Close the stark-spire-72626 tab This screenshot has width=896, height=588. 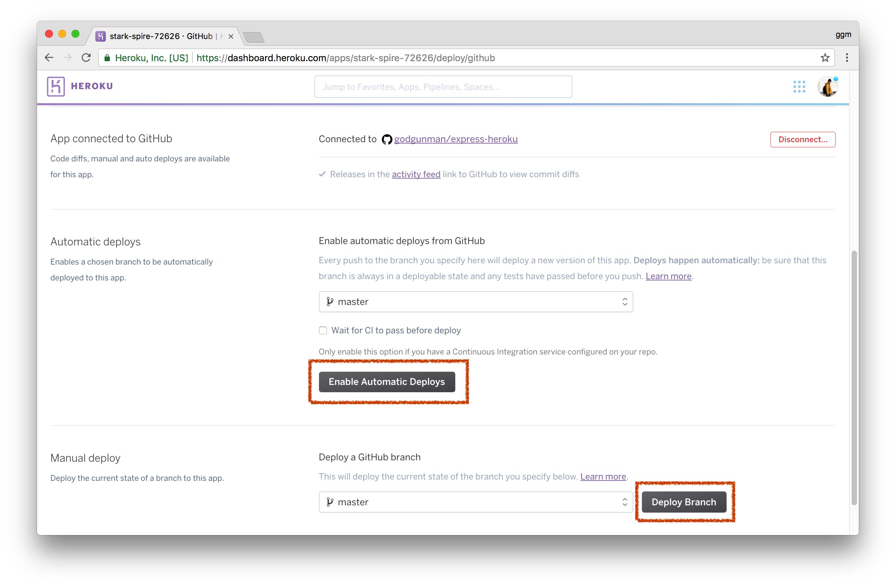(x=231, y=36)
